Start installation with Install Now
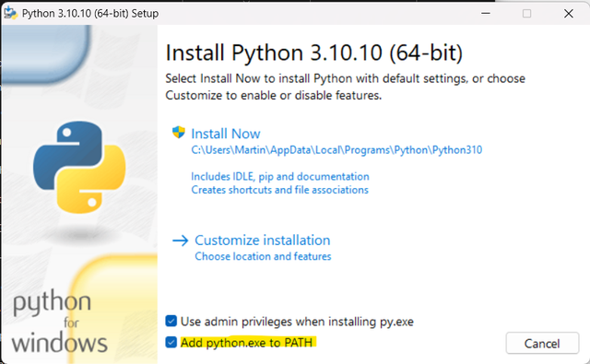Image resolution: width=590 pixels, height=364 pixels. (x=226, y=134)
